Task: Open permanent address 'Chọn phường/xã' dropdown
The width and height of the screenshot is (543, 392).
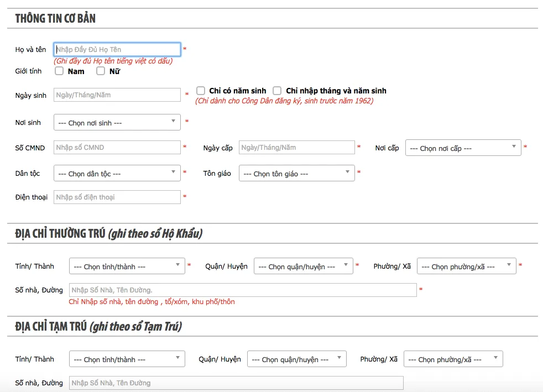Action: [x=466, y=266]
